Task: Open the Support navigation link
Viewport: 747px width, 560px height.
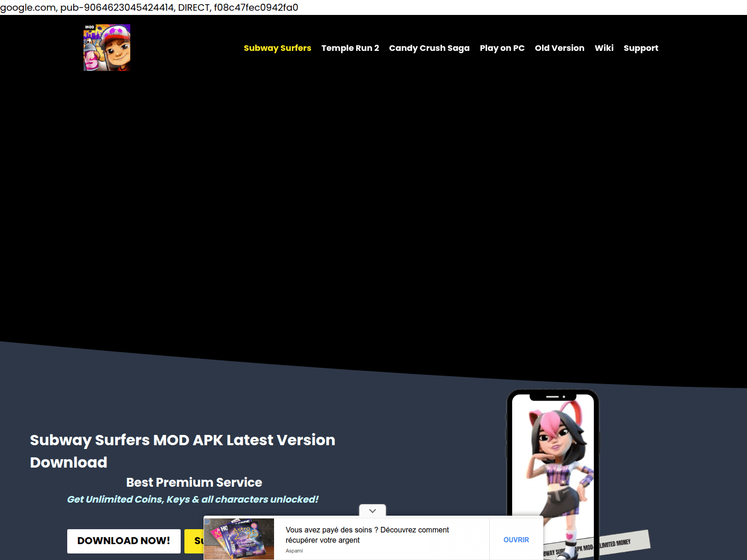Action: click(641, 48)
